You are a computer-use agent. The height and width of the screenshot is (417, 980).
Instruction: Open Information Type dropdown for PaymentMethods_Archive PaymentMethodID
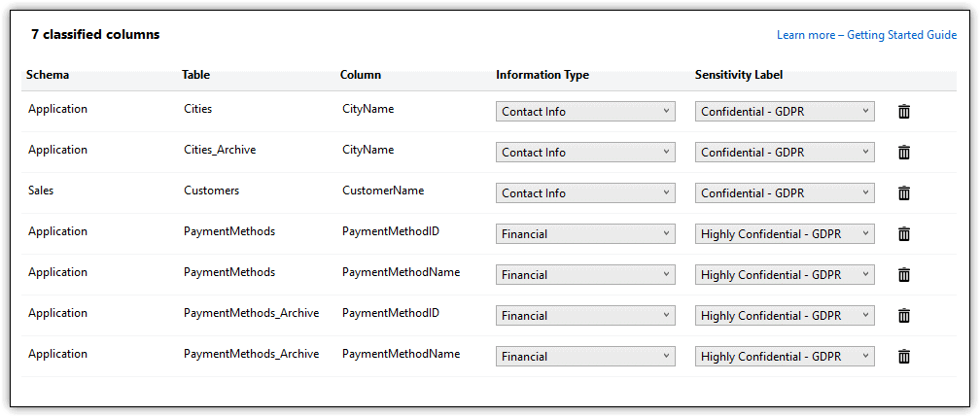tap(585, 316)
